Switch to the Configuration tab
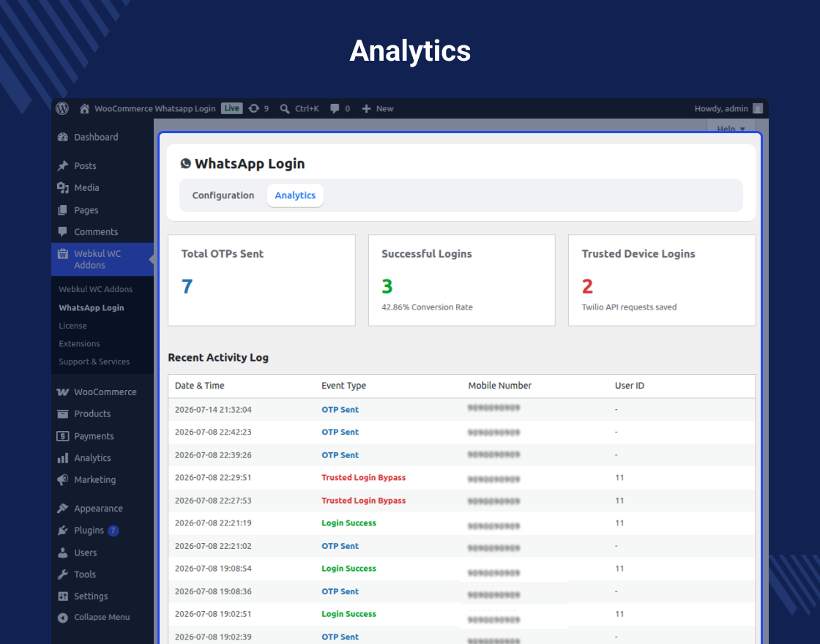The width and height of the screenshot is (820, 644). [x=223, y=195]
